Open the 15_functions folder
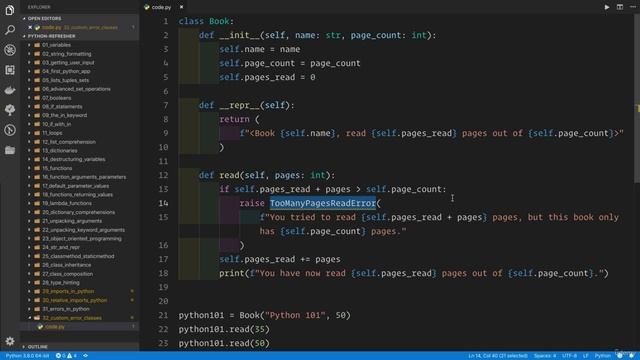 pyautogui.click(x=57, y=168)
